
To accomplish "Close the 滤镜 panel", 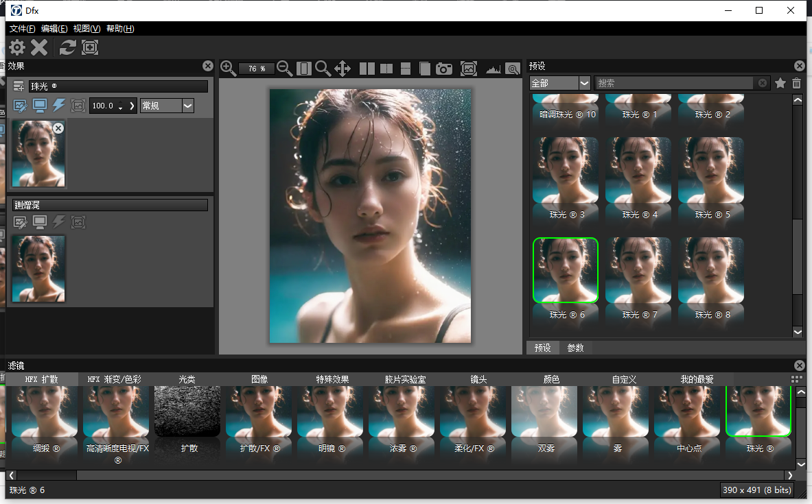I will point(800,365).
